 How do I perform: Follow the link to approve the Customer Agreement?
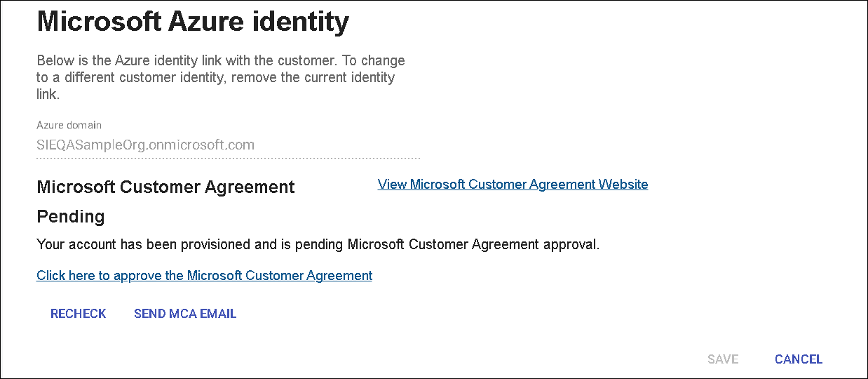204,276
